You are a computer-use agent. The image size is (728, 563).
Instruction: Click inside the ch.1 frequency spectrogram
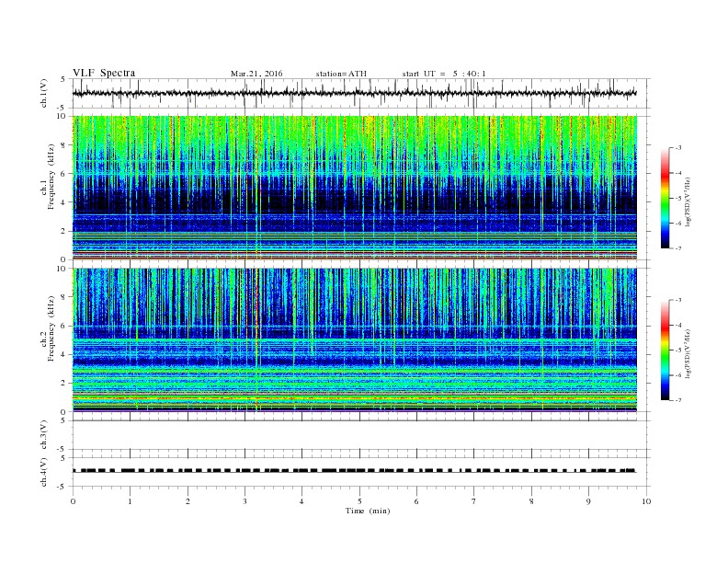pyautogui.click(x=355, y=188)
